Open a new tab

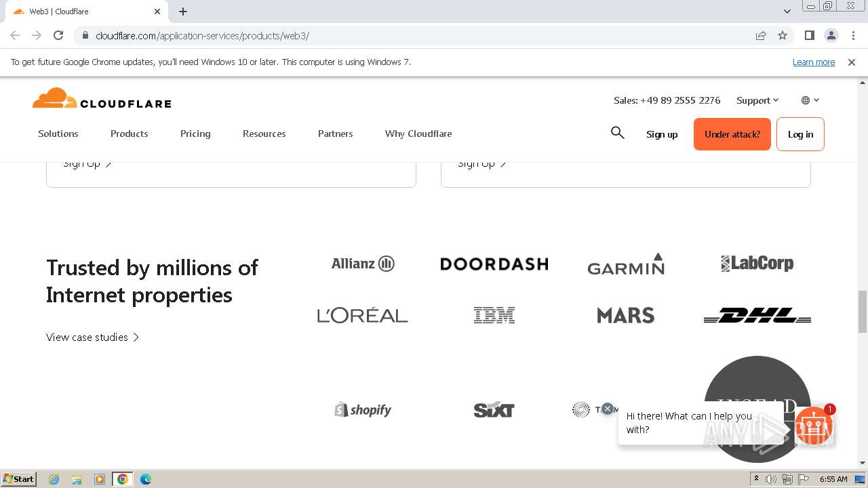pyautogui.click(x=183, y=12)
